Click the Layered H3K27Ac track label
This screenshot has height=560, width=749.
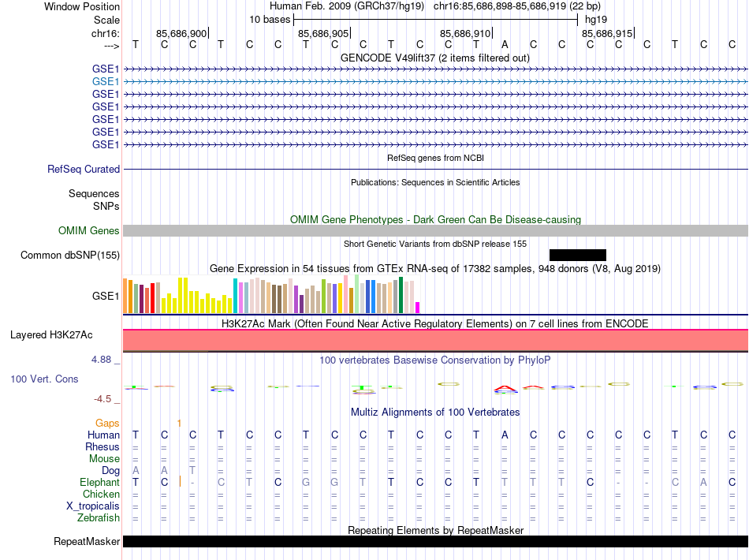pos(51,335)
